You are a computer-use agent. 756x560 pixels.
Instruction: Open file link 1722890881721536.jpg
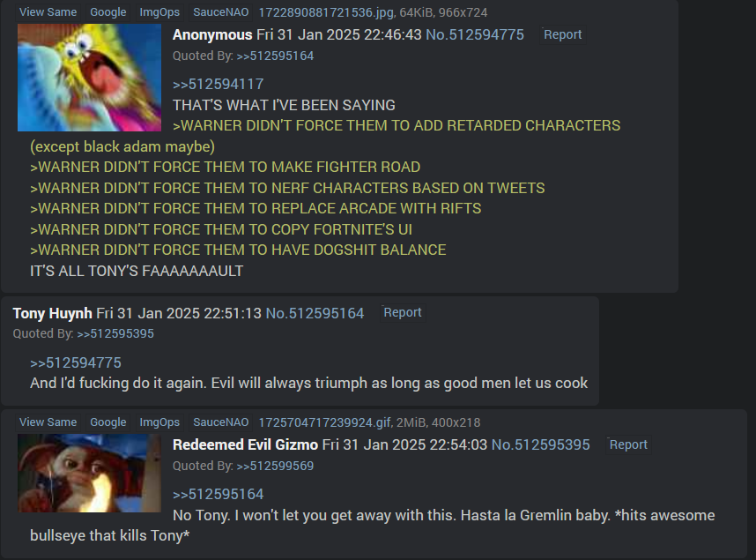(326, 12)
